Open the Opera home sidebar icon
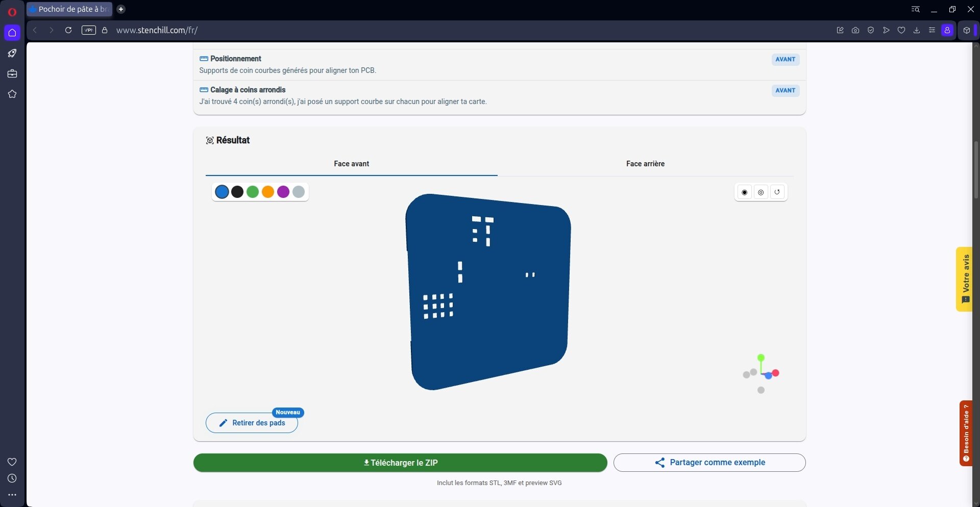This screenshot has width=980, height=507. coord(12,33)
